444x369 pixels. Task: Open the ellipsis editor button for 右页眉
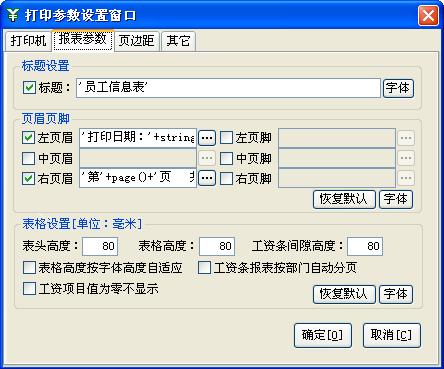(207, 178)
